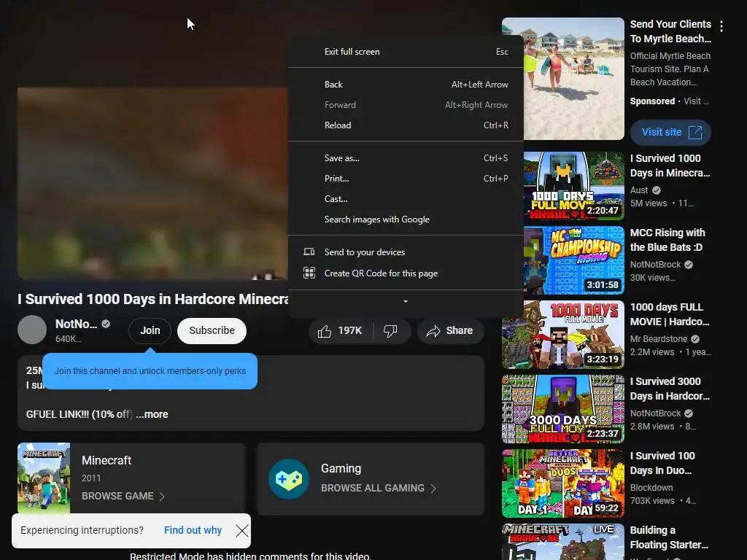Click the Gaming category title

click(341, 469)
